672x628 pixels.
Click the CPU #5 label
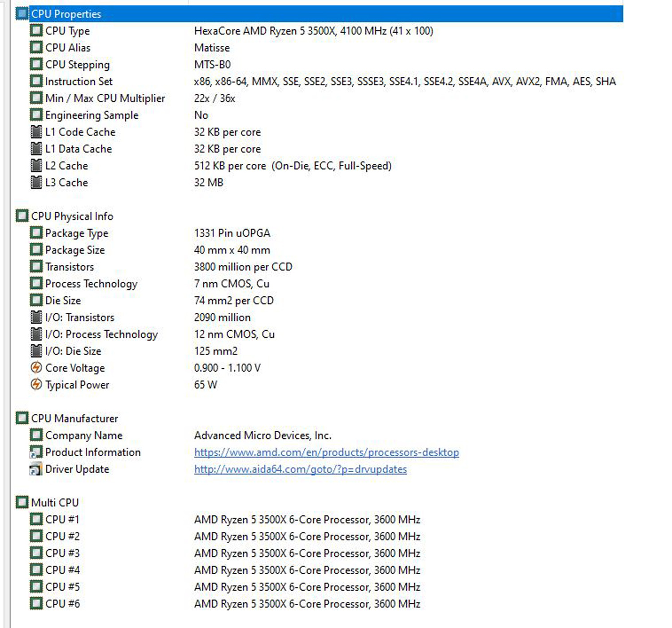pos(62,587)
